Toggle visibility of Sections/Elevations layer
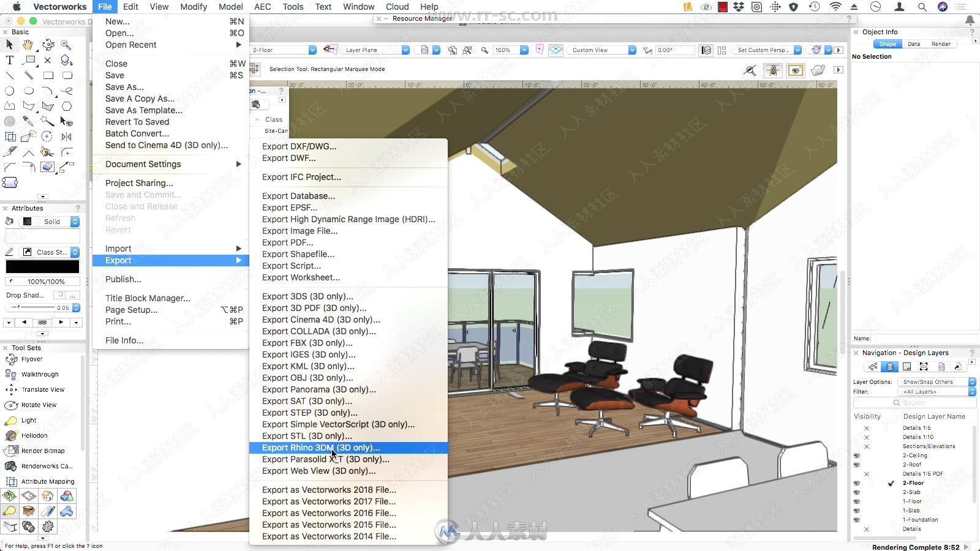980x551 pixels. [867, 446]
